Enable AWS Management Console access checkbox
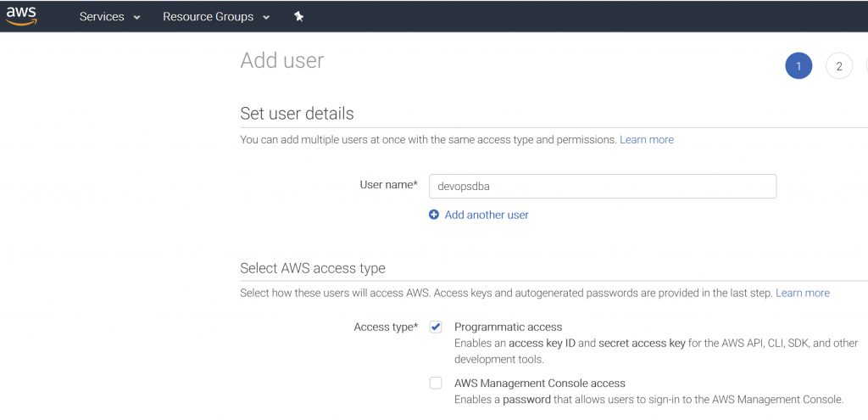 436,383
